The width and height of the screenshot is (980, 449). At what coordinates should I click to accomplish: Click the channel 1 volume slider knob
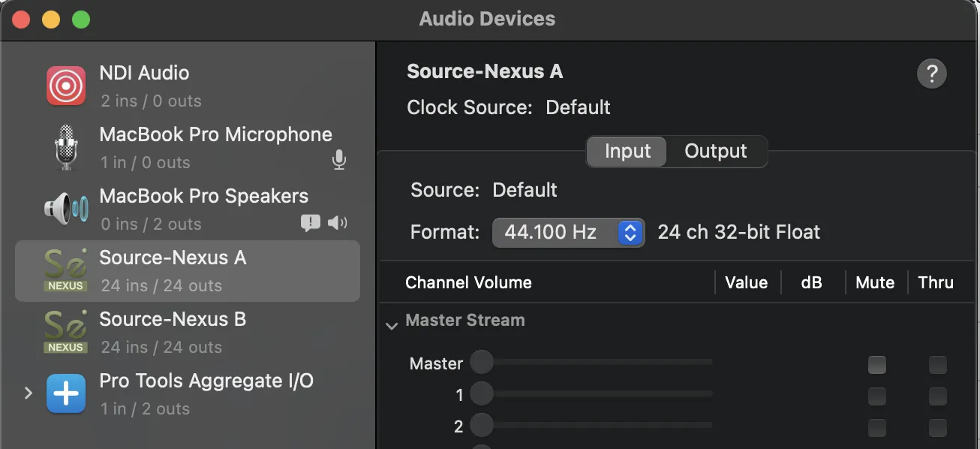(x=481, y=393)
